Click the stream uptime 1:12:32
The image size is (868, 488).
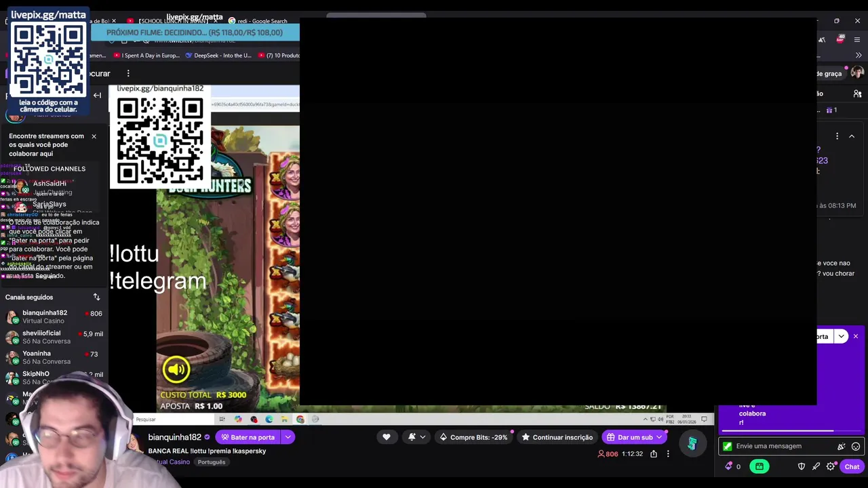click(x=632, y=454)
